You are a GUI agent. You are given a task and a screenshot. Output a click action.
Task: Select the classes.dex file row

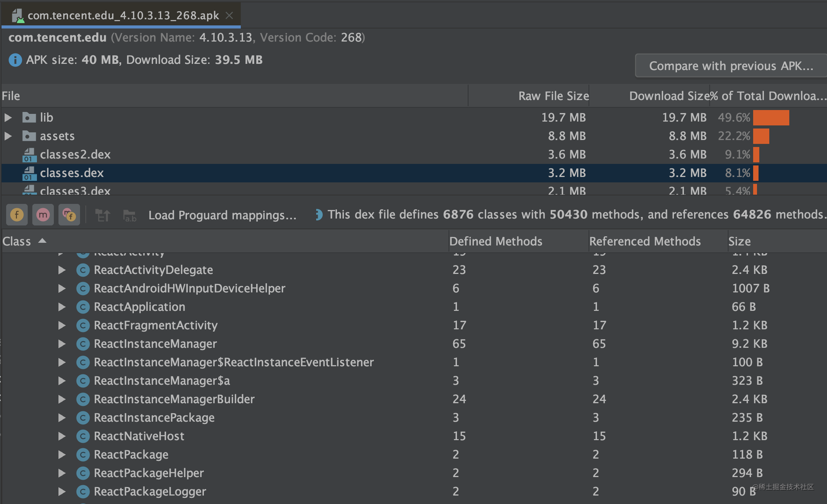point(414,173)
